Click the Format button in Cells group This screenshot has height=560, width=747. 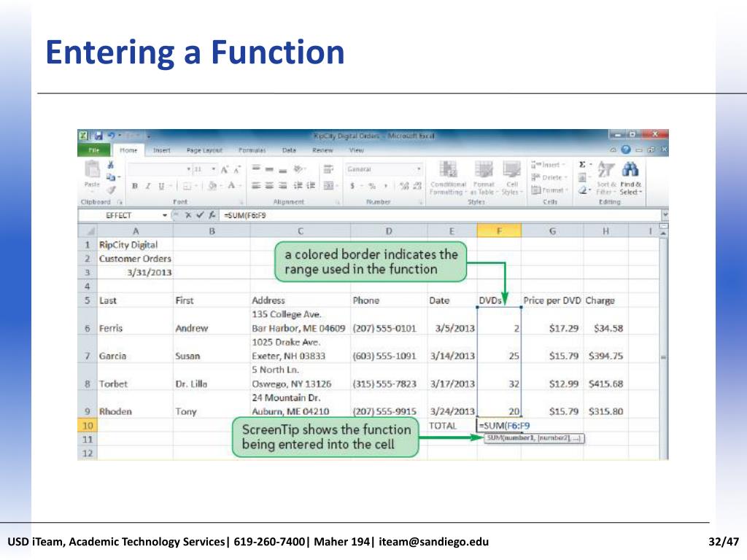pyautogui.click(x=549, y=190)
